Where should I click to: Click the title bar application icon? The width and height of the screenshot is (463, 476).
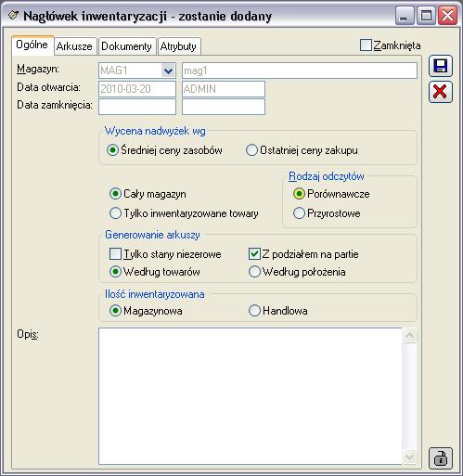(13, 15)
